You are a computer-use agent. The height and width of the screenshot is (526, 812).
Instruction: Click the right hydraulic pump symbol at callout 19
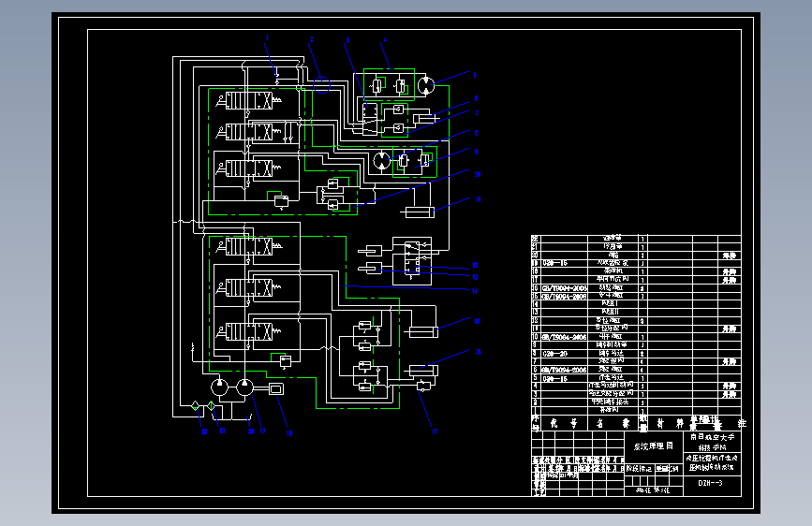245,387
